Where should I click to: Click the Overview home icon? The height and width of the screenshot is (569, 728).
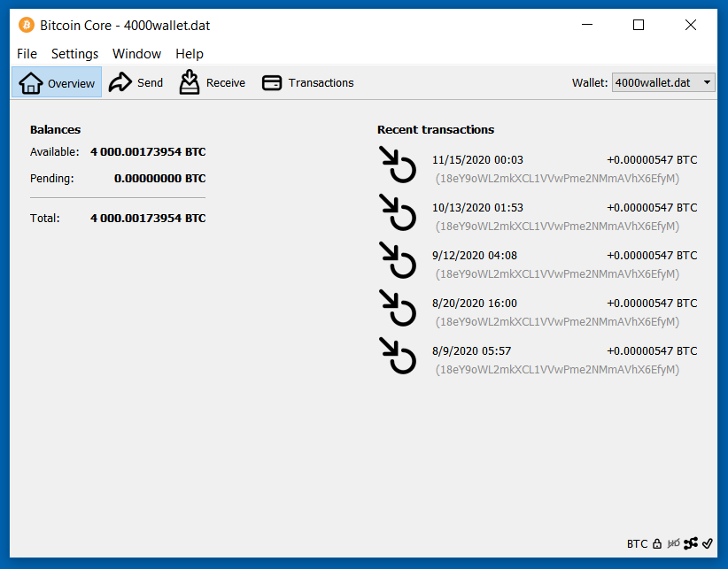pos(31,83)
